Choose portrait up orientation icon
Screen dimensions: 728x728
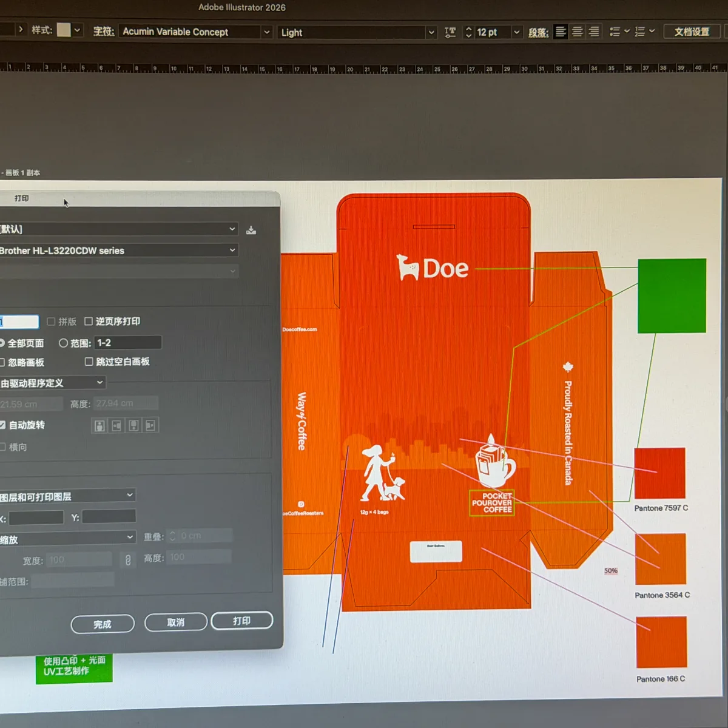tap(99, 425)
